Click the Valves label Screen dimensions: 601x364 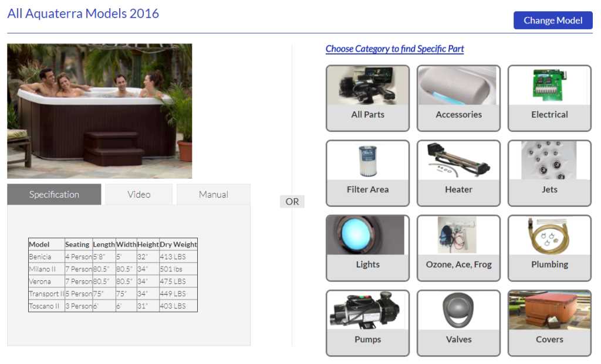tap(458, 339)
